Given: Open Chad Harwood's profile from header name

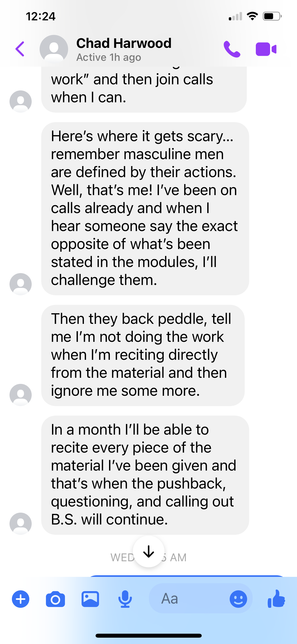Looking at the screenshot, I should pyautogui.click(x=124, y=44).
